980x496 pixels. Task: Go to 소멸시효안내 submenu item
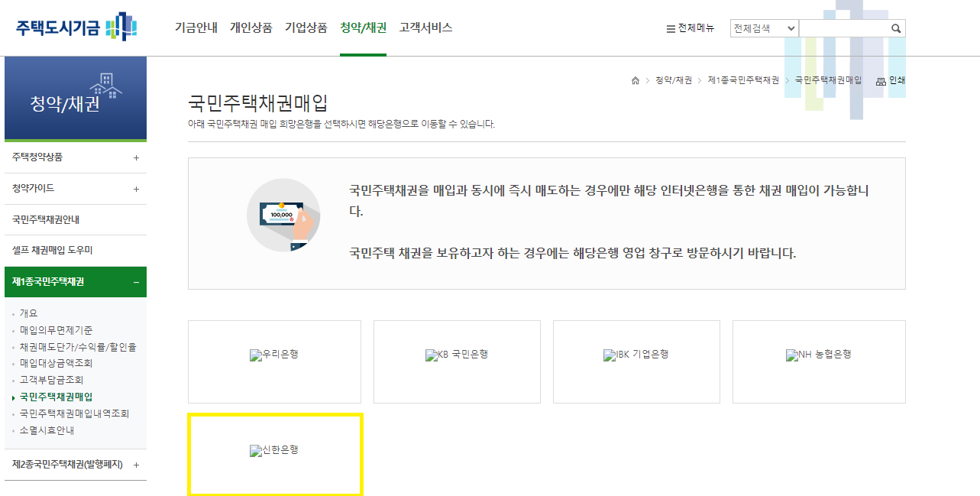(x=47, y=430)
